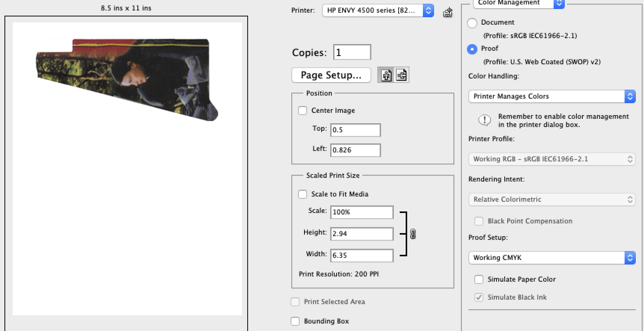The height and width of the screenshot is (331, 644).
Task: Click the Copies input field
Action: click(352, 52)
